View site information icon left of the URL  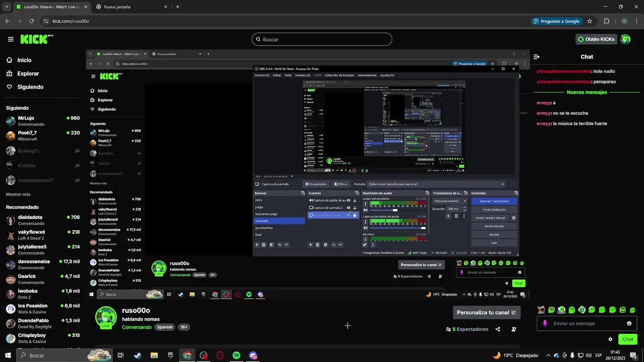click(46, 21)
